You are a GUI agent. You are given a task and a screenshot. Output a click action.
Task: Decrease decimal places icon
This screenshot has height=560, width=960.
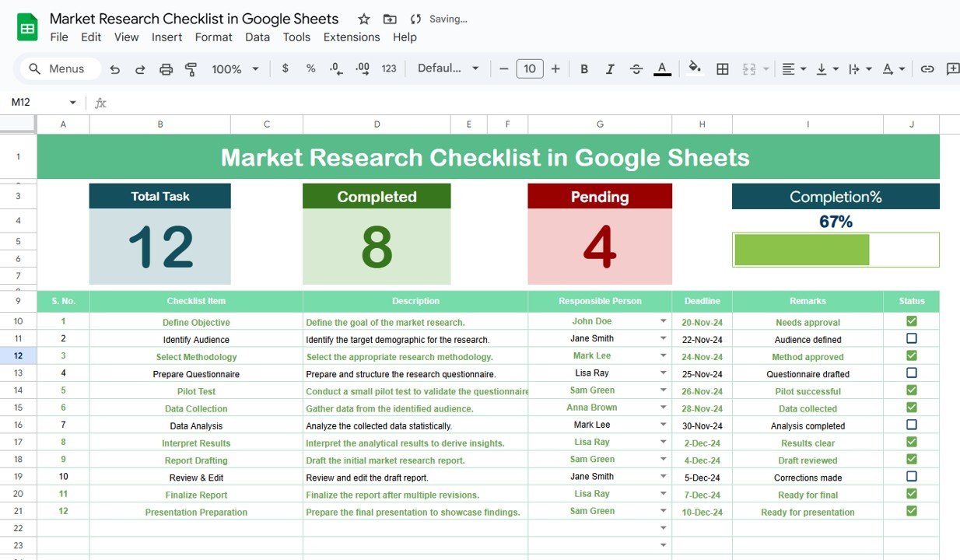(336, 68)
